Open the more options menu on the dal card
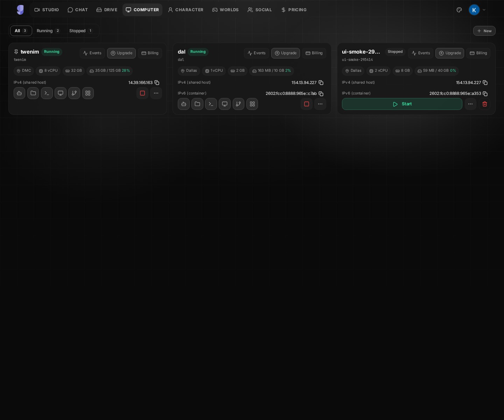 pos(320,104)
